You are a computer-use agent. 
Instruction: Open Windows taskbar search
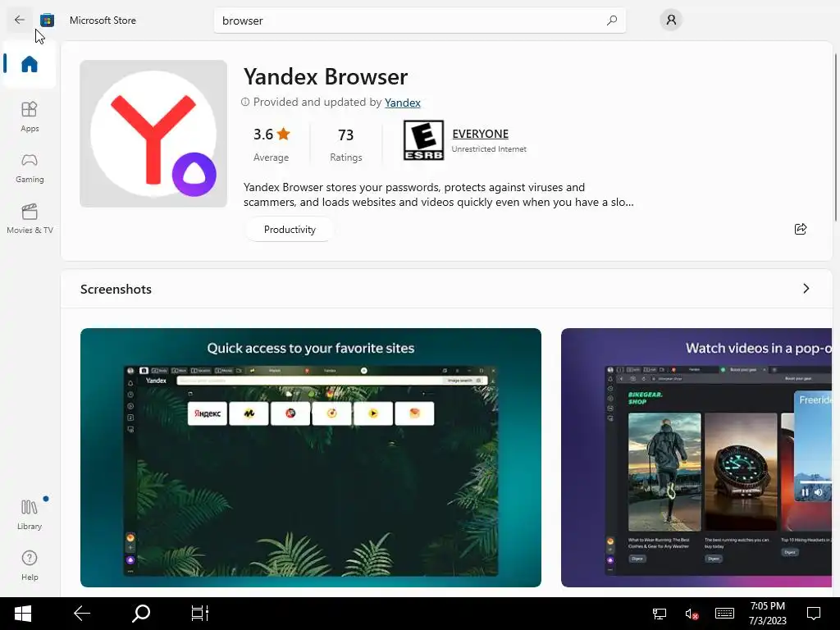(141, 614)
